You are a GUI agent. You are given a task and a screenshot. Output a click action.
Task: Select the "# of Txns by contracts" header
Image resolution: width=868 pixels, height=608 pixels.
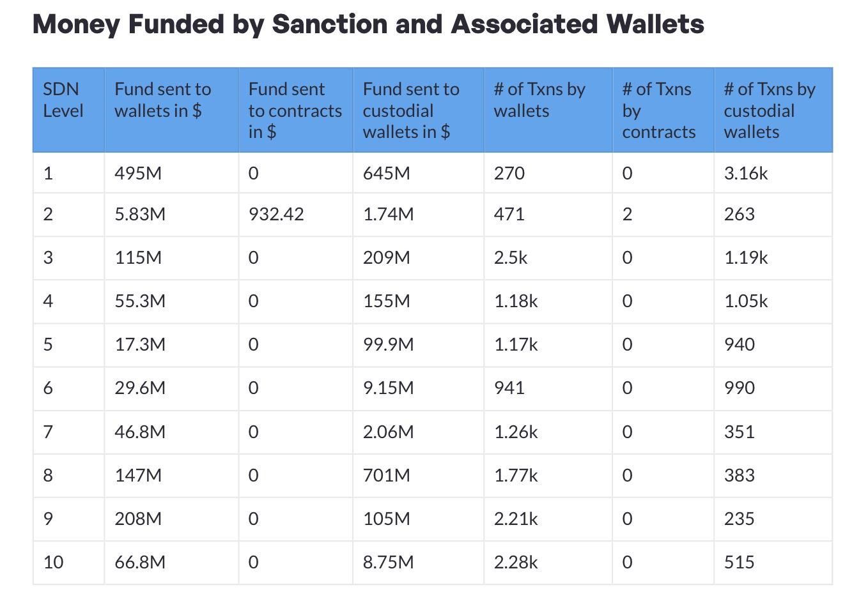click(658, 110)
